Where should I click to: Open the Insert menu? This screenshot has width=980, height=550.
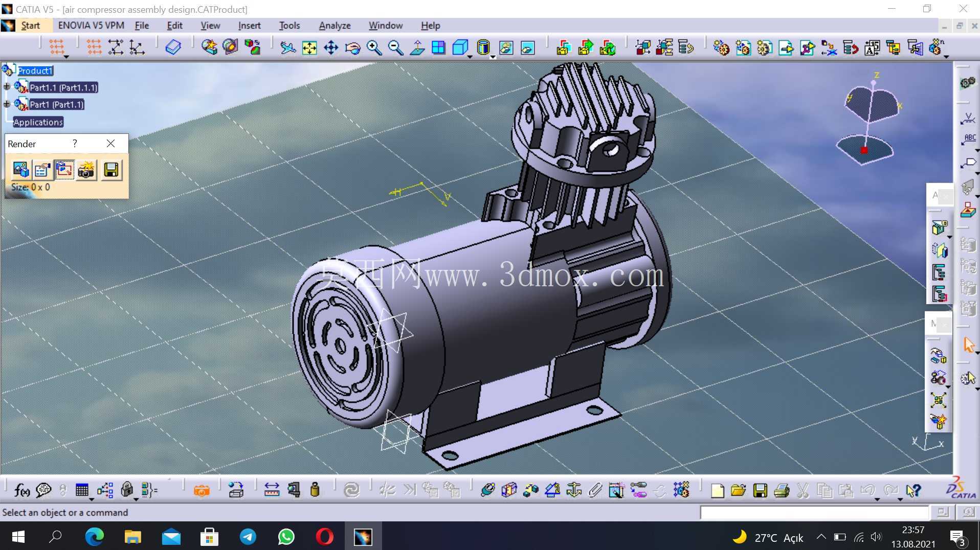coord(249,26)
